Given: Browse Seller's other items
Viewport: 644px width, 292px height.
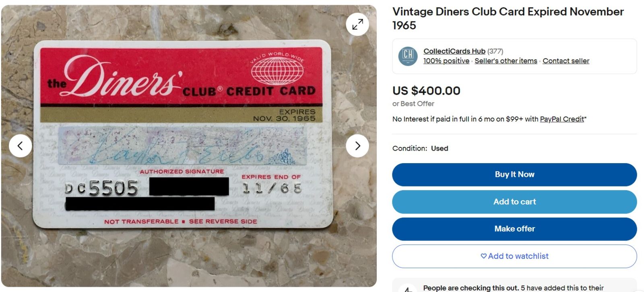Looking at the screenshot, I should coord(506,61).
